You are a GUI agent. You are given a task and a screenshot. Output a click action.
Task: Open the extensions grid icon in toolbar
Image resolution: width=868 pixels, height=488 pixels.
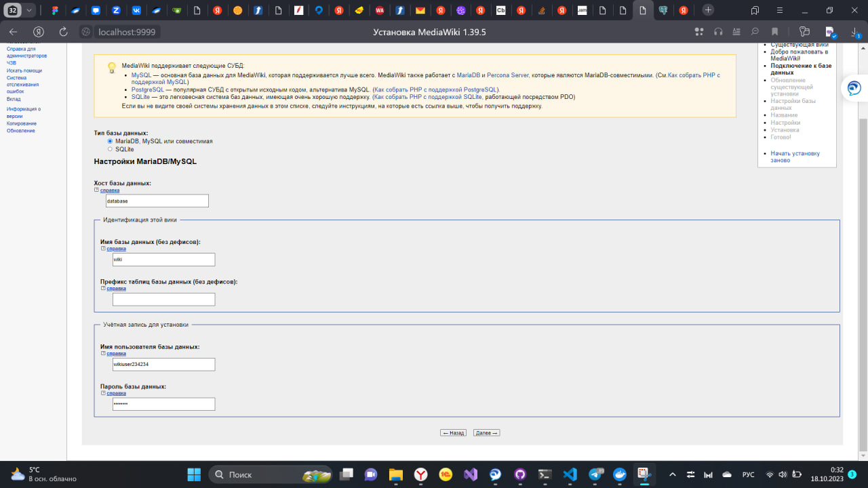[x=700, y=32]
